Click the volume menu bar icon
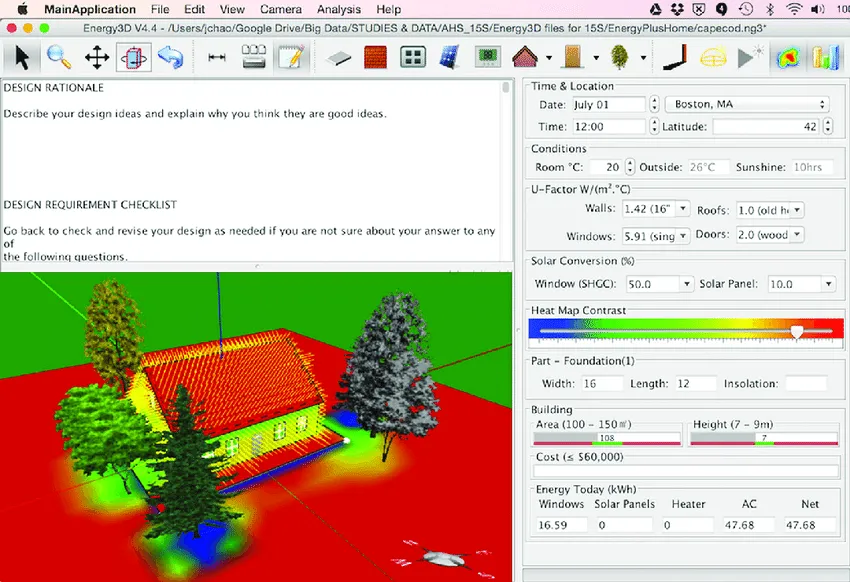 tap(817, 9)
